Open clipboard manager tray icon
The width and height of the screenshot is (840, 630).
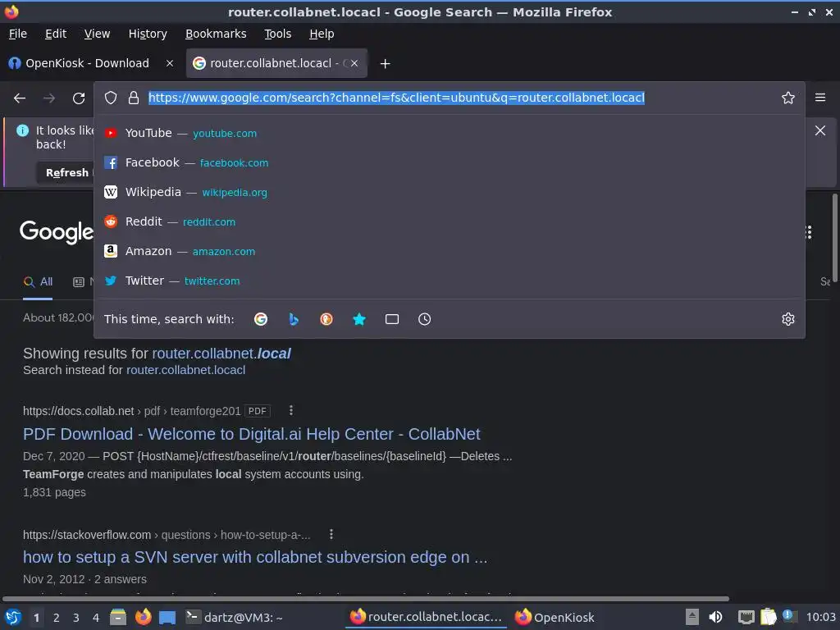click(x=768, y=617)
